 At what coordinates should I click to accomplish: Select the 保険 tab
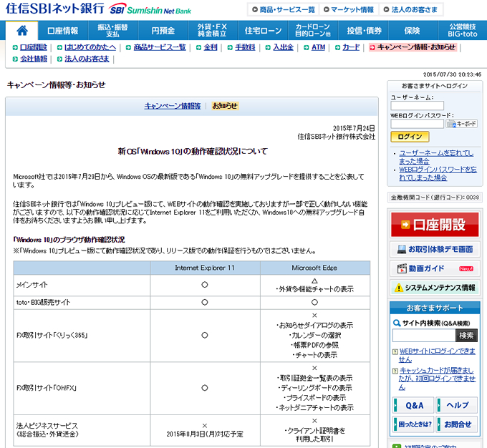pyautogui.click(x=413, y=31)
